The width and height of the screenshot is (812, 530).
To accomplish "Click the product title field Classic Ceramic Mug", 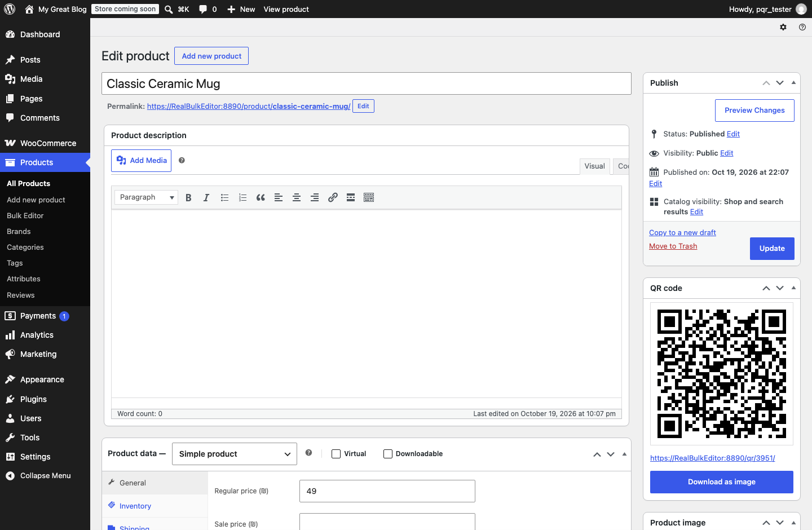I will (367, 83).
